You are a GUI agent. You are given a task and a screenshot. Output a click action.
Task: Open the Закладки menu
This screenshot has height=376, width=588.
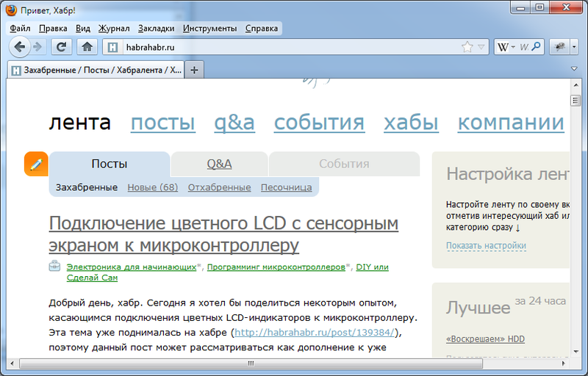point(156,29)
